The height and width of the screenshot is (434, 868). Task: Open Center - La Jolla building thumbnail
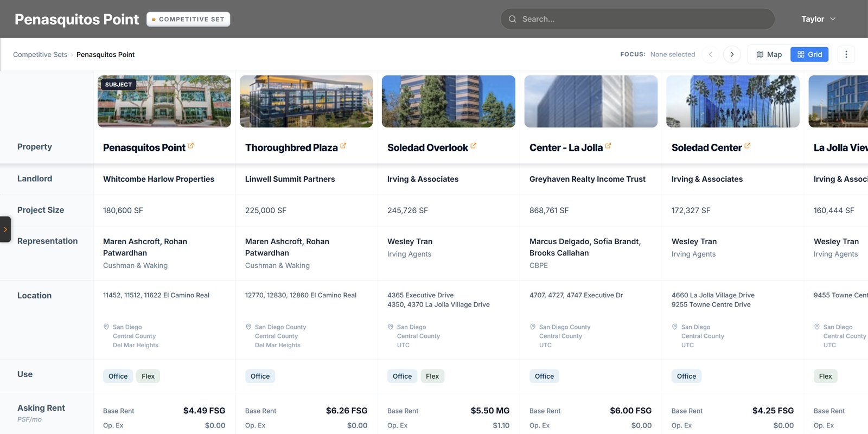click(x=591, y=101)
